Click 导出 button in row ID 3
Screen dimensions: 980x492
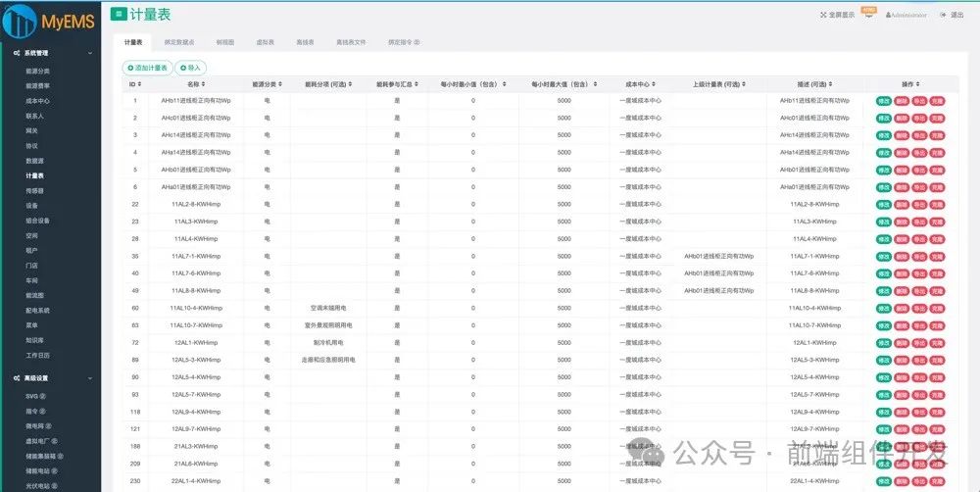pos(919,135)
